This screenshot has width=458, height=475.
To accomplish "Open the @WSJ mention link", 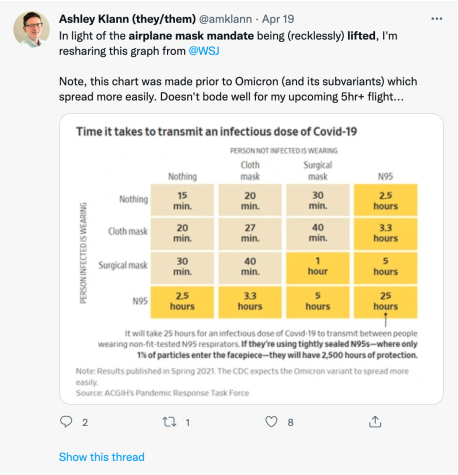I will pyautogui.click(x=204, y=51).
